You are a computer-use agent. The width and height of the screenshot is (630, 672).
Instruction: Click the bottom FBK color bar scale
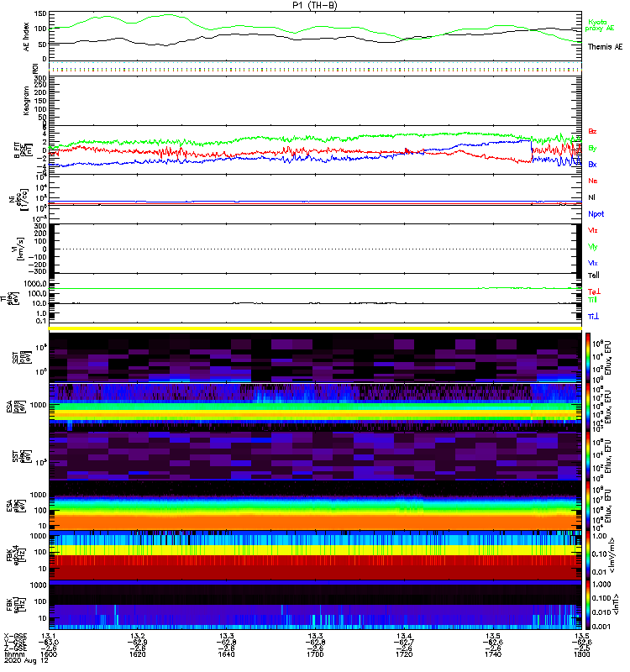pyautogui.click(x=588, y=605)
